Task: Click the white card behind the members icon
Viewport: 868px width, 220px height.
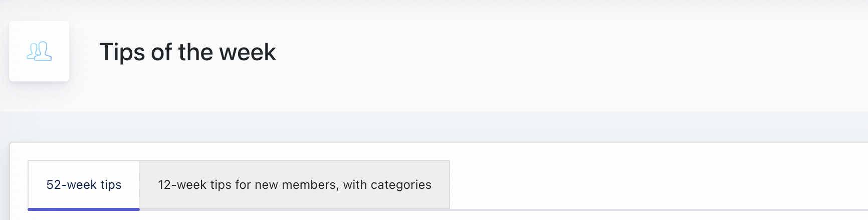Action: pyautogui.click(x=39, y=51)
